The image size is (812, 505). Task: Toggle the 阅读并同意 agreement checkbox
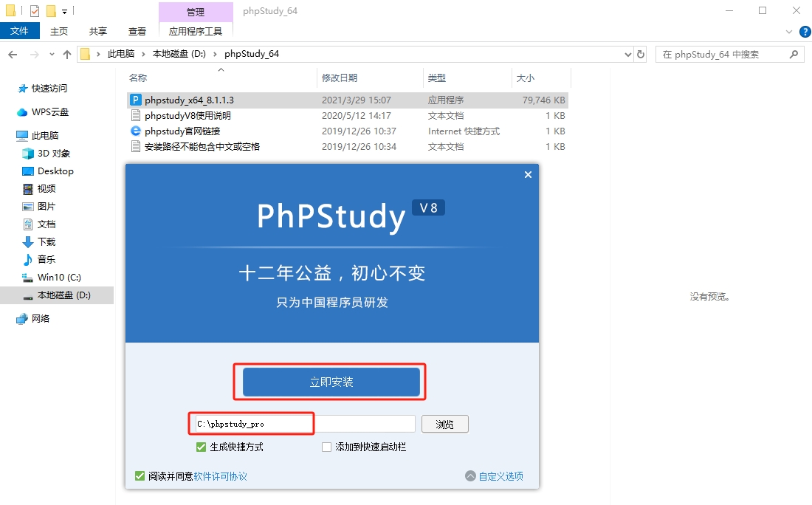coord(140,476)
